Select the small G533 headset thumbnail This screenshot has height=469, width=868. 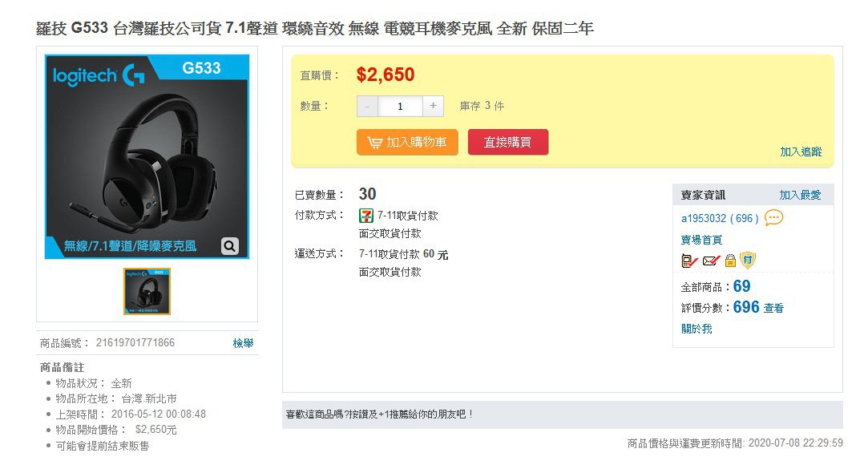pos(147,291)
